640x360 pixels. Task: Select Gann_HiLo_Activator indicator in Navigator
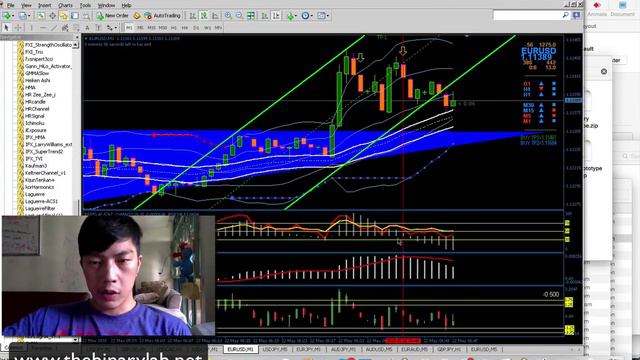point(48,66)
